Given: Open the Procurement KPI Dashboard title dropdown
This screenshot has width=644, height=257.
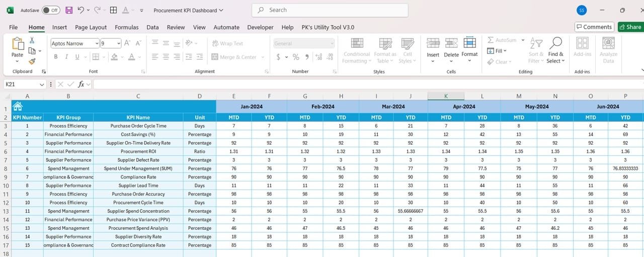Looking at the screenshot, I should coord(189,10).
